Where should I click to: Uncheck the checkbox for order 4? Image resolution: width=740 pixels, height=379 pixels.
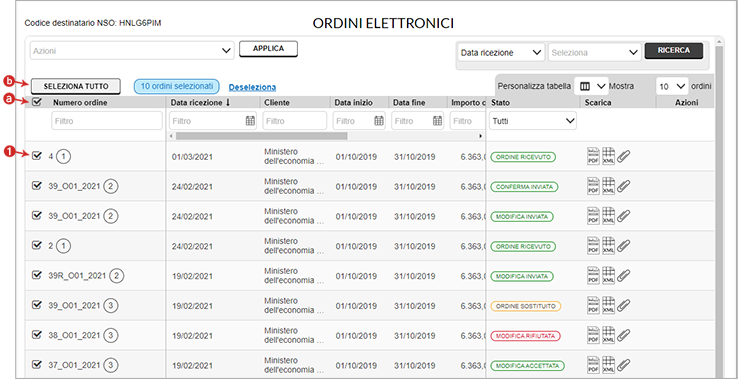point(37,155)
